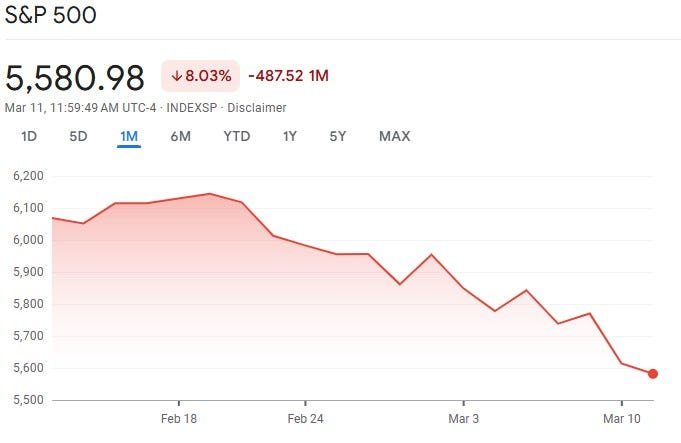The width and height of the screenshot is (681, 443).
Task: Show the MAX time range
Action: (x=394, y=136)
